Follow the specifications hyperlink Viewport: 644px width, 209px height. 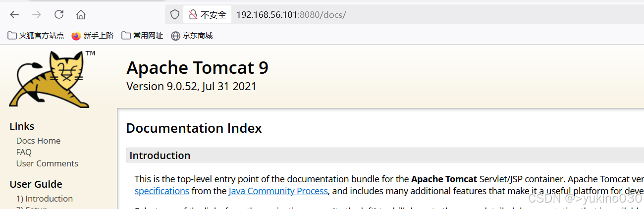(162, 191)
